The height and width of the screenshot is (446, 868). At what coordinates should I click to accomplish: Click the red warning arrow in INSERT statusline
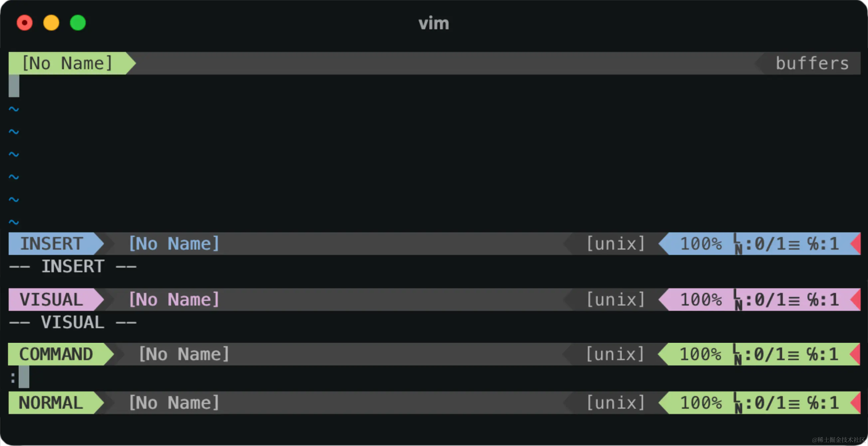(856, 244)
